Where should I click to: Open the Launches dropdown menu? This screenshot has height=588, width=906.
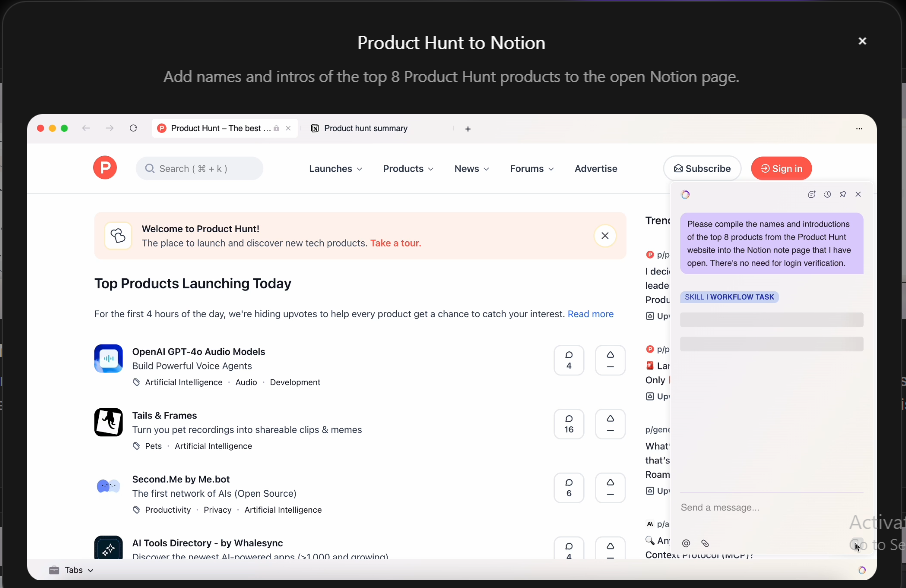coord(335,168)
